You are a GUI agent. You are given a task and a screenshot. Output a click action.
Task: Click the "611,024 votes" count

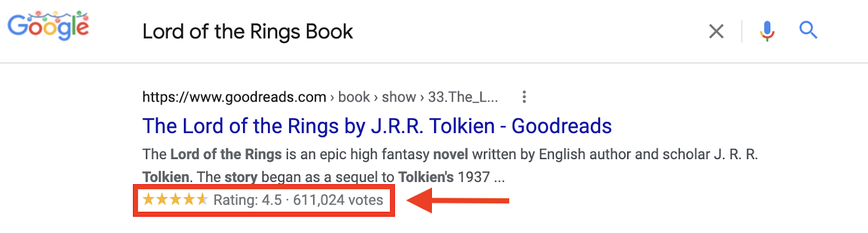(x=338, y=200)
